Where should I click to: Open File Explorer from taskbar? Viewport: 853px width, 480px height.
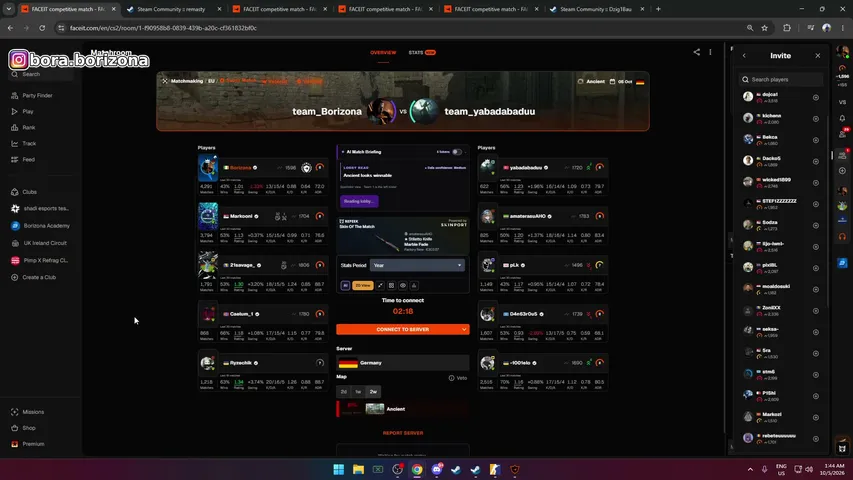pos(358,469)
